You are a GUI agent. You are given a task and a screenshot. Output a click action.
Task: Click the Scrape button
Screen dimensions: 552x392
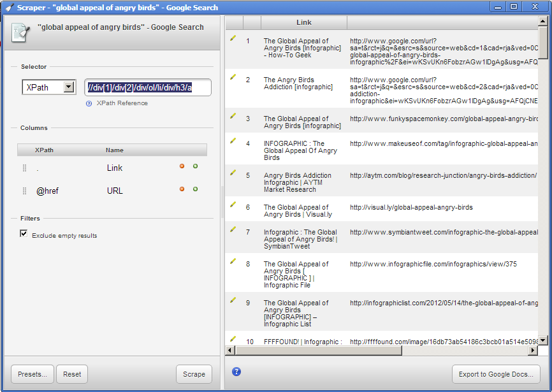(194, 374)
